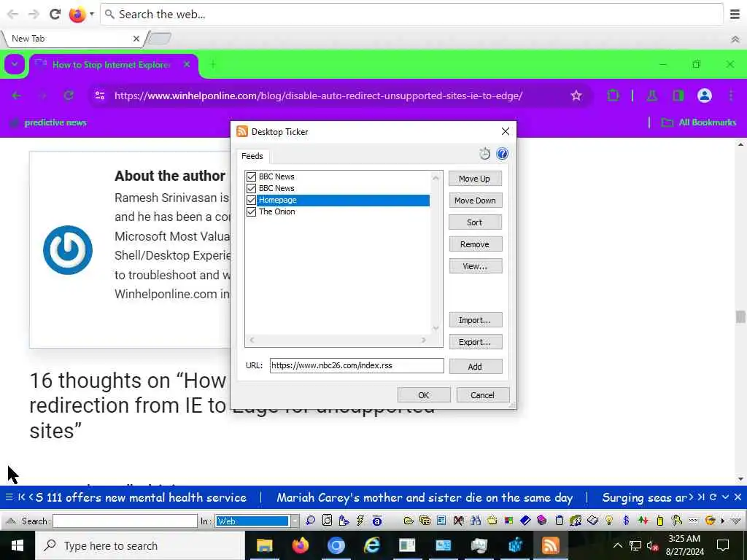Close the desktop ticker bar

(x=738, y=497)
